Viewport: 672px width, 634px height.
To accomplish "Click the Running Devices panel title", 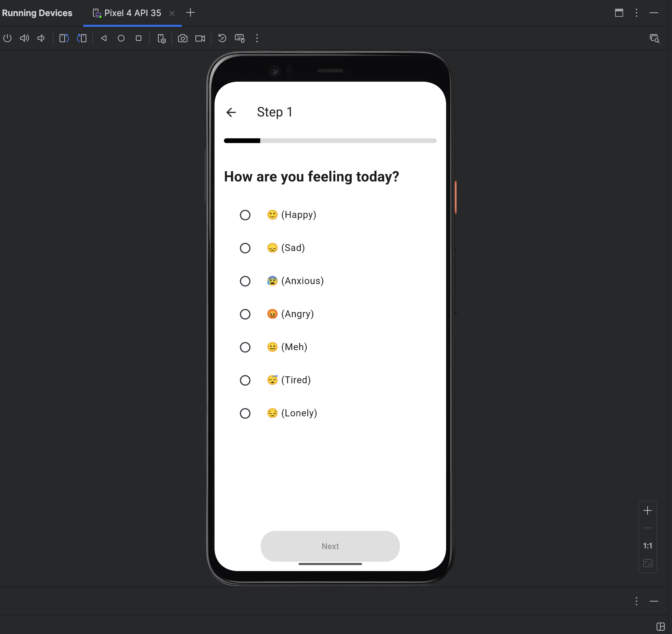I will pos(37,13).
